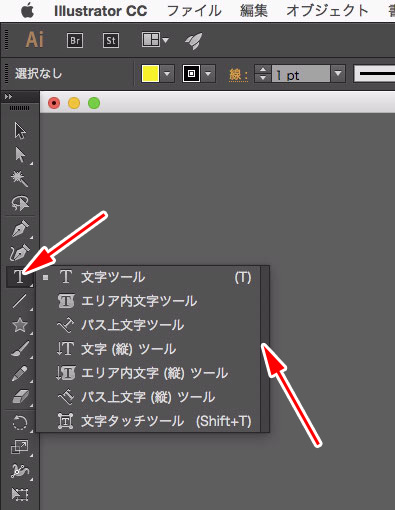Select the Direct Selection tool

(x=20, y=155)
